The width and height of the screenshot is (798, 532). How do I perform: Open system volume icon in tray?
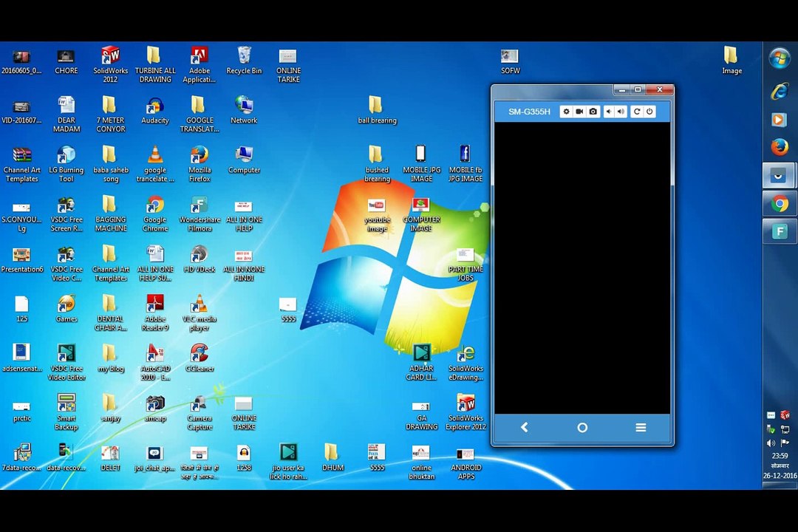click(771, 443)
